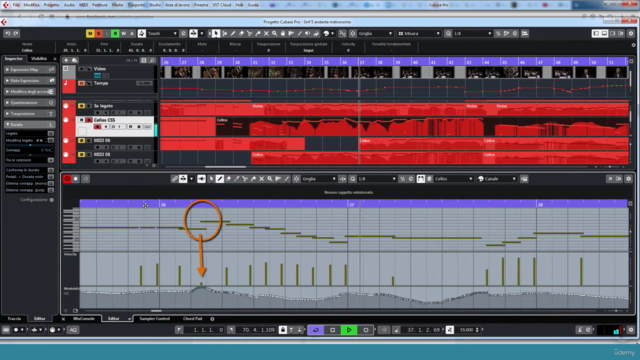Click the Stop button on transport

tap(332, 330)
